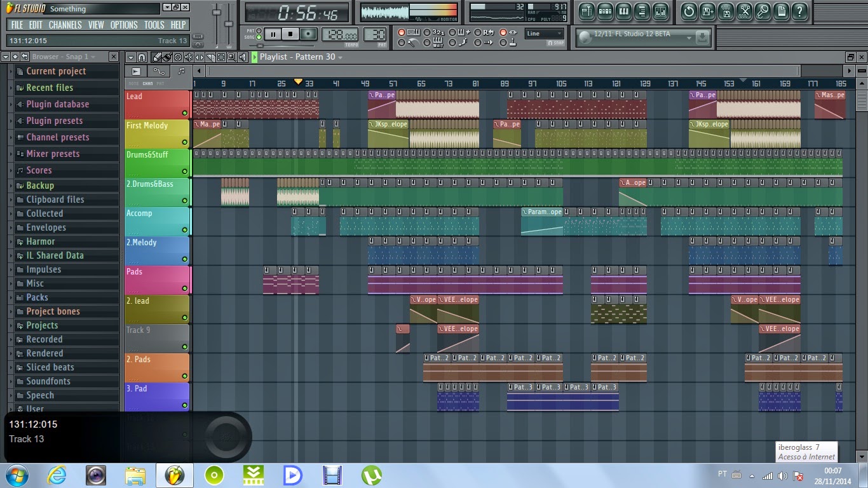Stop playback in the transport panel
Image resolution: width=868 pixels, height=488 pixels.
pyautogui.click(x=290, y=34)
